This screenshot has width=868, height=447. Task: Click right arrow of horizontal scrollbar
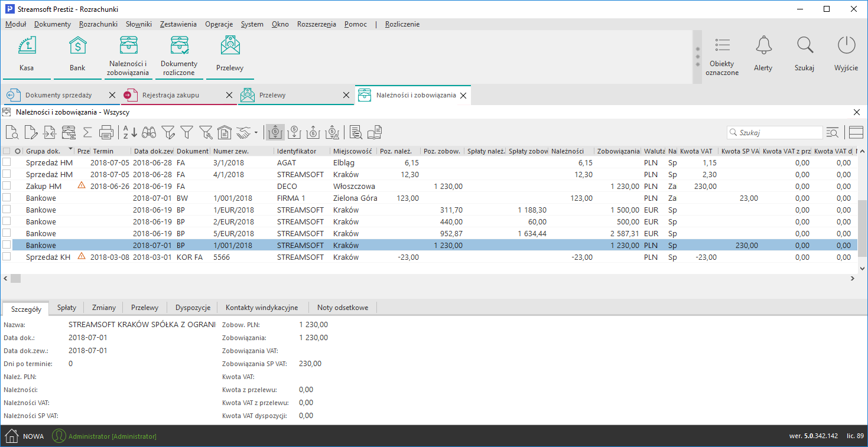pyautogui.click(x=853, y=278)
